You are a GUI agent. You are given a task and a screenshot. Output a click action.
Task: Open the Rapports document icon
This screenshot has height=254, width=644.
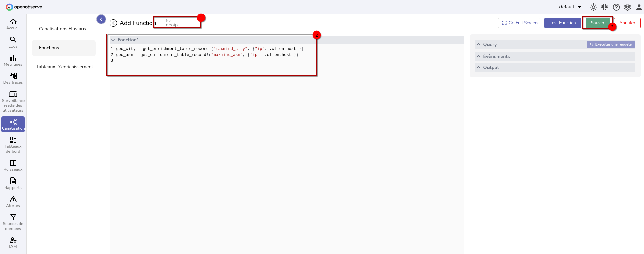tap(13, 181)
